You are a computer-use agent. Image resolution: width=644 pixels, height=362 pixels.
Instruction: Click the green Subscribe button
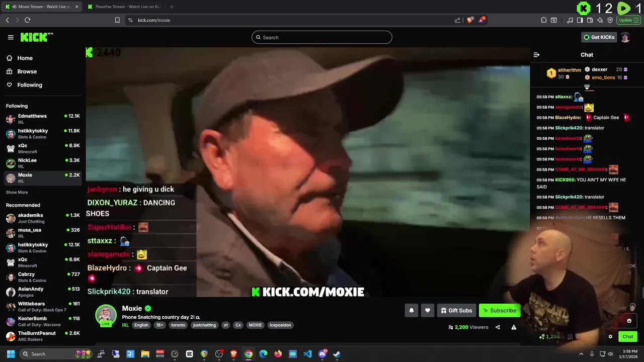[500, 311]
